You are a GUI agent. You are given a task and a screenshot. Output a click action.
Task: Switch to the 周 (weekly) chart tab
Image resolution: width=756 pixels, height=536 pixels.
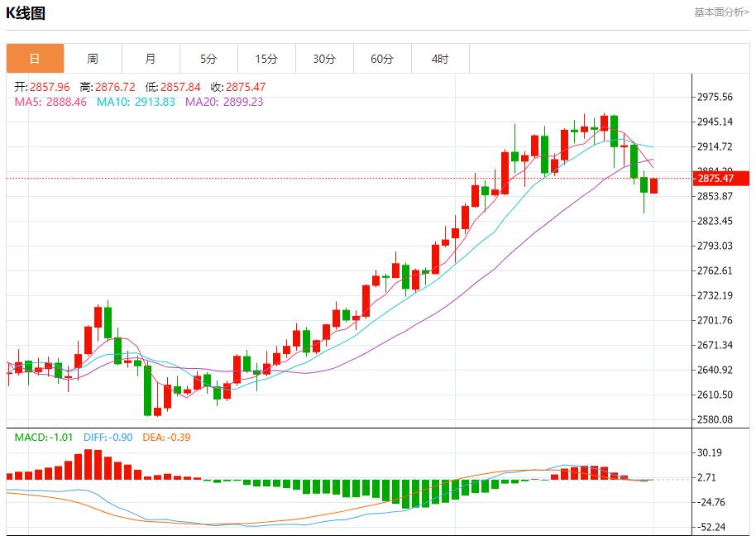pos(93,59)
